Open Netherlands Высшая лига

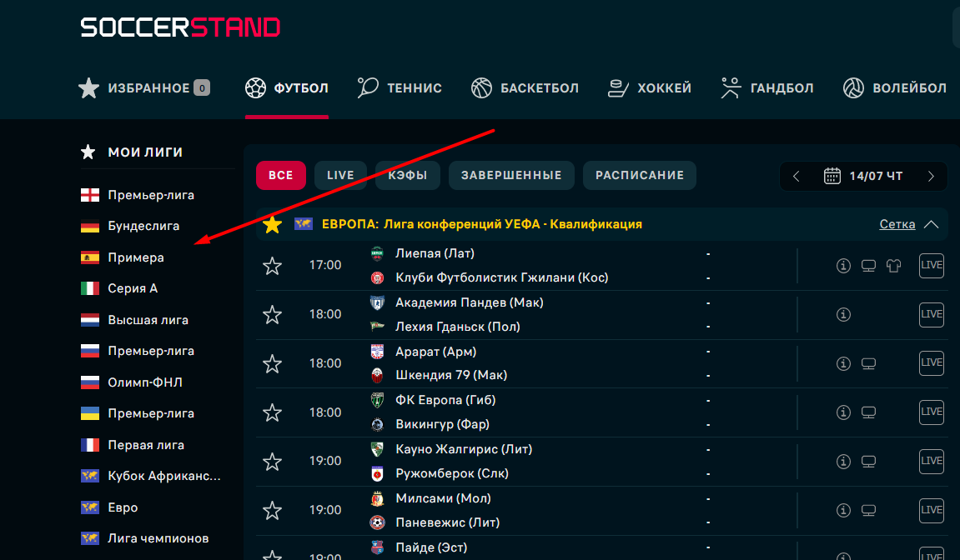(134, 320)
